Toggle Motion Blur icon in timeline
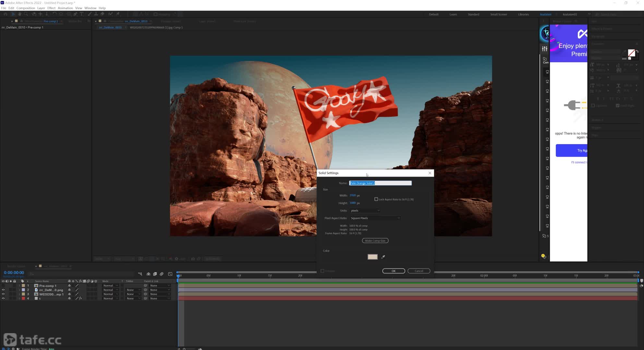This screenshot has width=644, height=350. tap(161, 274)
